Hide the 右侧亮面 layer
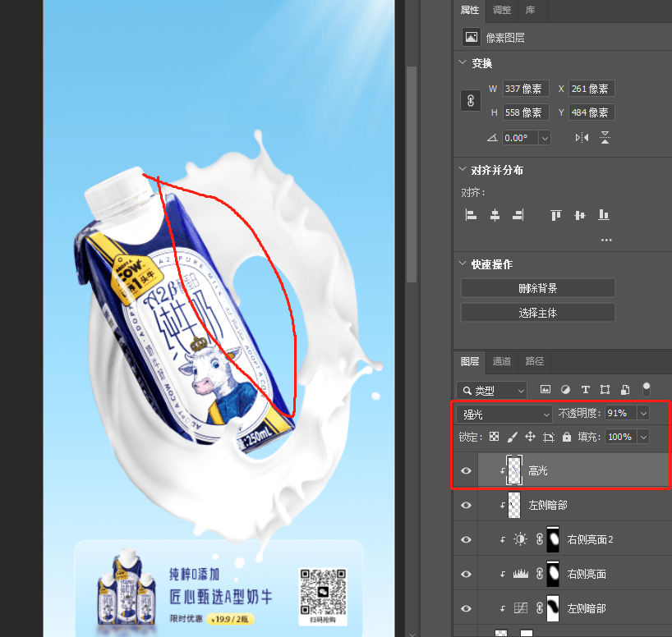The width and height of the screenshot is (672, 637). pyautogui.click(x=466, y=574)
